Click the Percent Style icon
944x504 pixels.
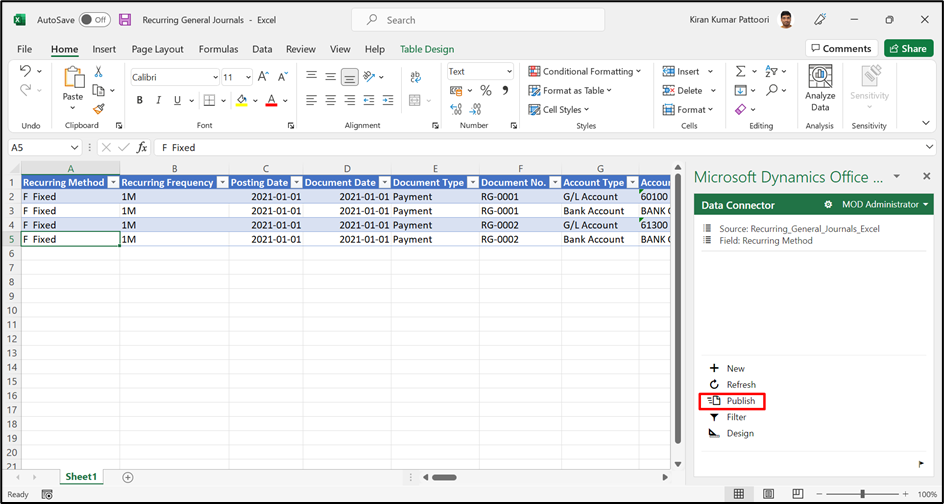coord(486,91)
